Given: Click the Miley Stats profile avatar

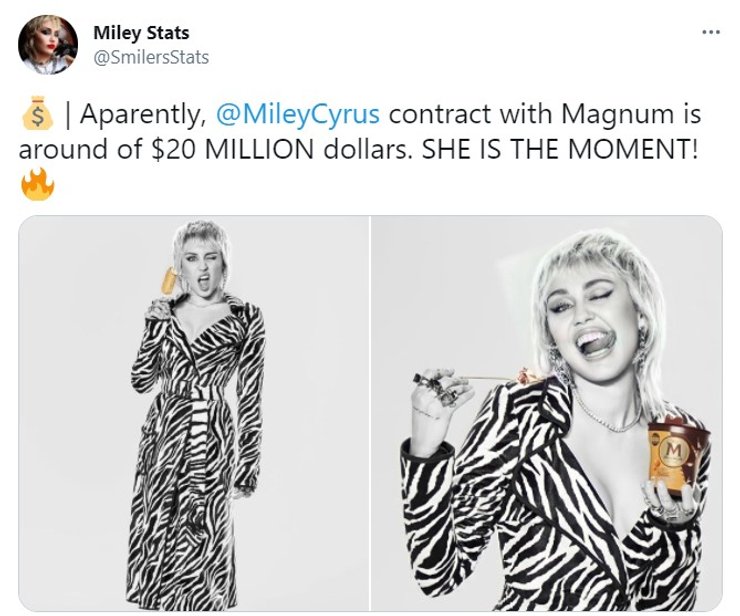Looking at the screenshot, I should tap(48, 45).
